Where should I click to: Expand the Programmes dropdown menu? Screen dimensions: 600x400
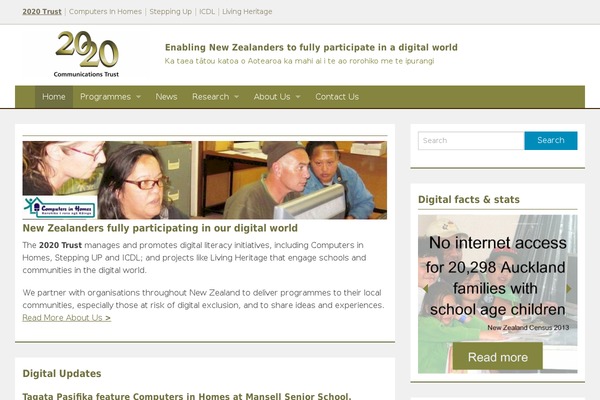click(110, 97)
